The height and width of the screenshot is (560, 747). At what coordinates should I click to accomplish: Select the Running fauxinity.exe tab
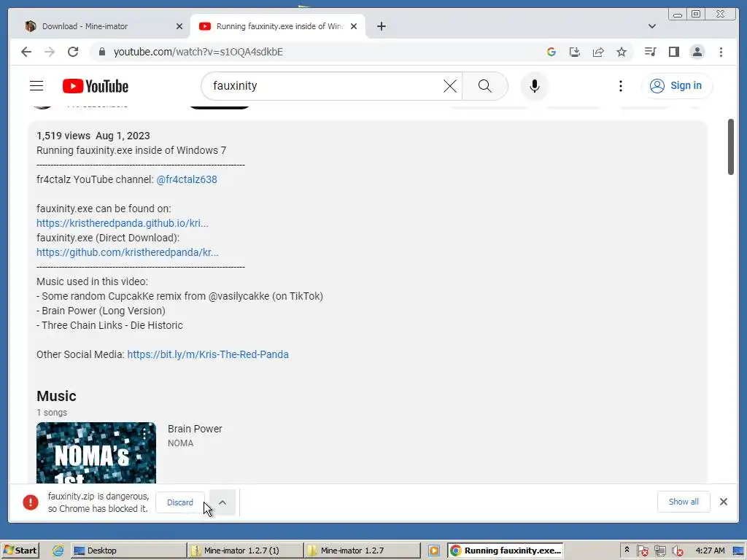point(279,26)
